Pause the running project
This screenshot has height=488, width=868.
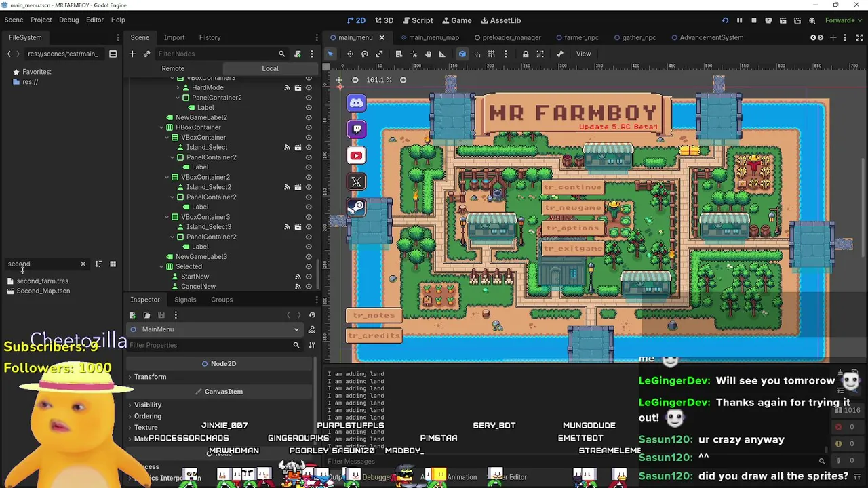[739, 20]
